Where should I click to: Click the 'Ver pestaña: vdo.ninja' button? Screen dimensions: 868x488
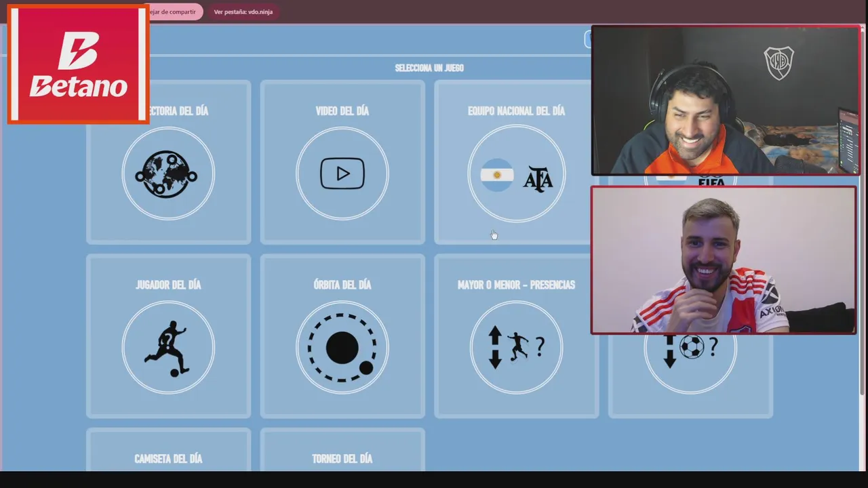243,12
